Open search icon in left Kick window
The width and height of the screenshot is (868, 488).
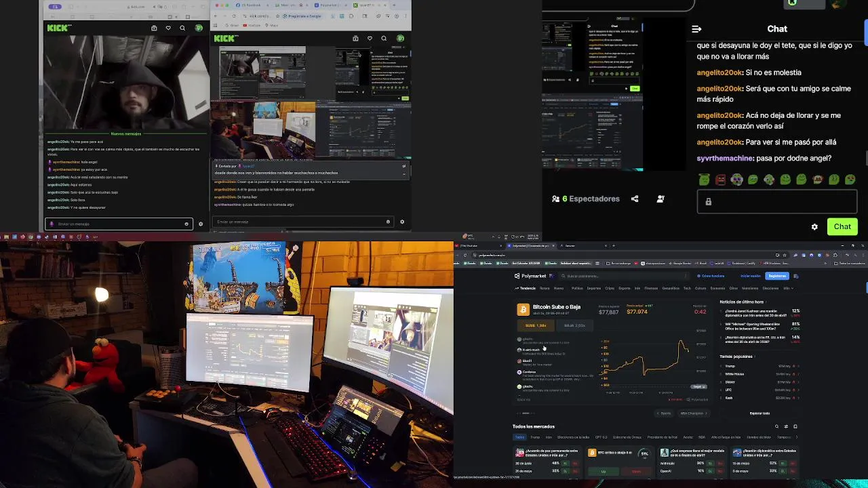click(x=182, y=28)
